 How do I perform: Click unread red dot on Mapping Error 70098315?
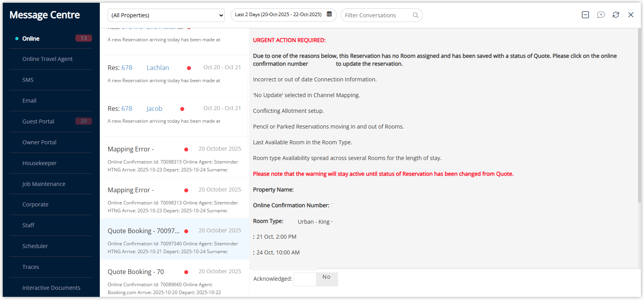186,149
